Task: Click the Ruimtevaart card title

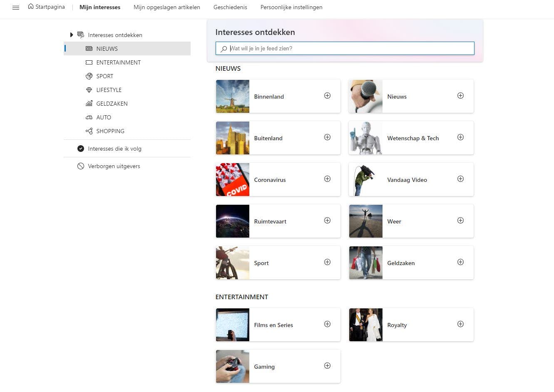Action: [x=270, y=221]
